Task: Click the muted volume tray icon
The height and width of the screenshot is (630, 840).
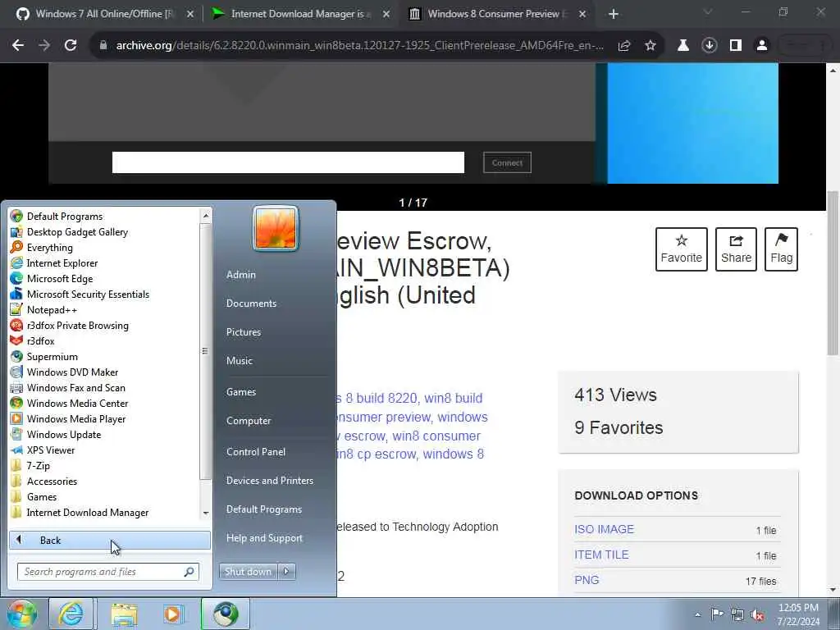Action: (757, 614)
